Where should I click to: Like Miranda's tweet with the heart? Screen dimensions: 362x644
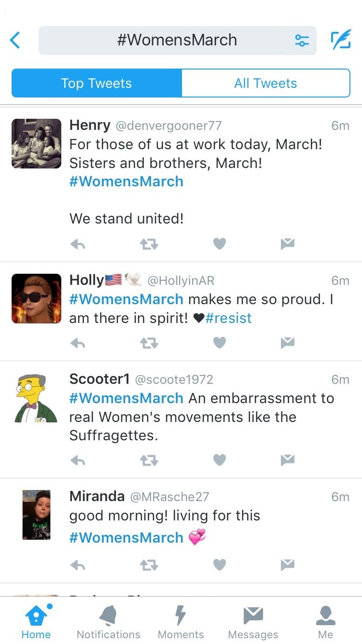220,564
